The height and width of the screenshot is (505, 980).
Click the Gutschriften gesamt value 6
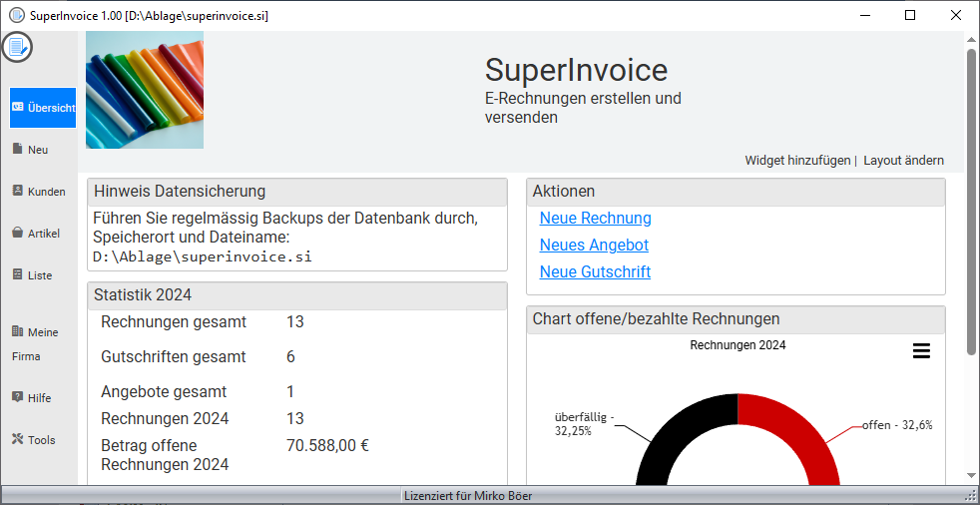pos(290,357)
